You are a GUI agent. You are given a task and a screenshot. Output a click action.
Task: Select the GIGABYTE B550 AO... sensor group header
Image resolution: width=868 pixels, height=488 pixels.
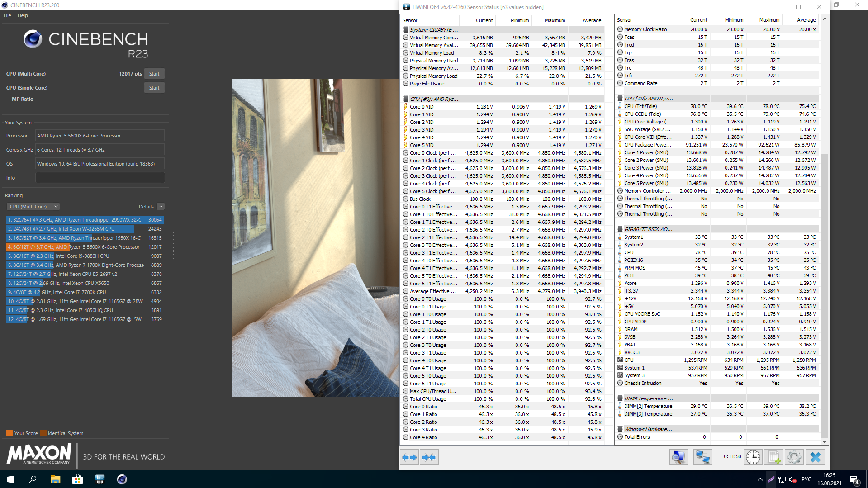(718, 229)
